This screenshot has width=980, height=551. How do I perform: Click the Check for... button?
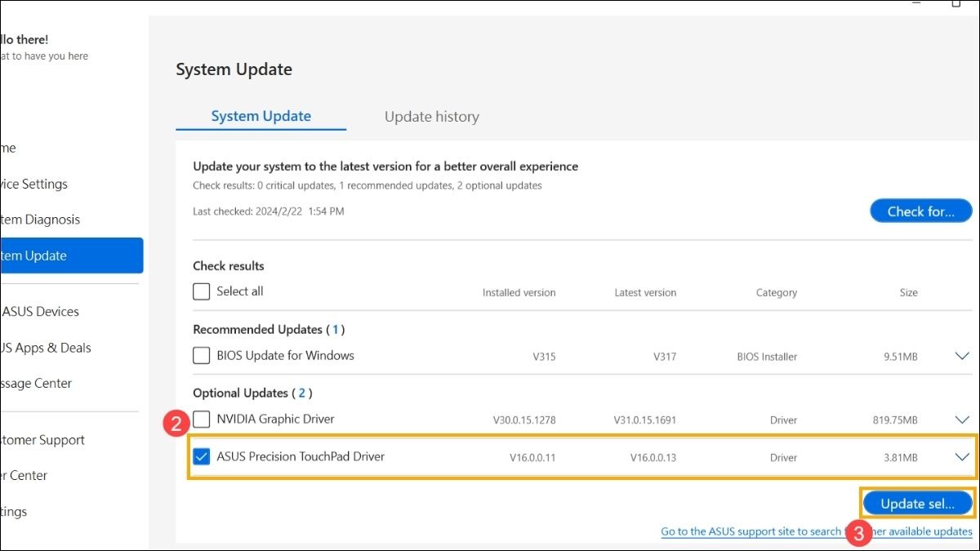pos(921,211)
